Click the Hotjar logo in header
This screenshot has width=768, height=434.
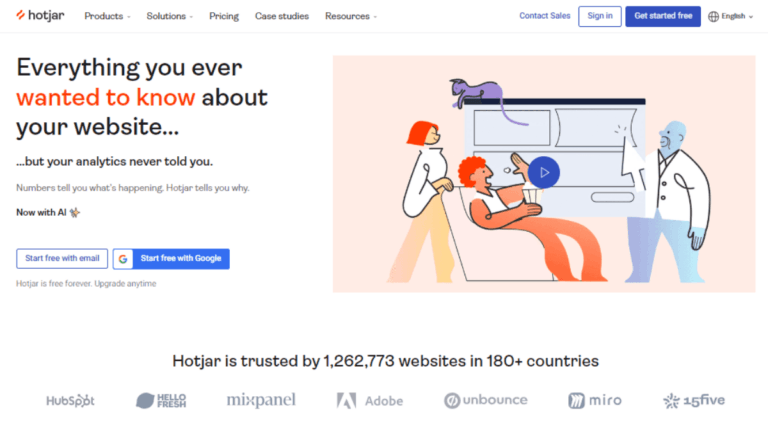(40, 16)
